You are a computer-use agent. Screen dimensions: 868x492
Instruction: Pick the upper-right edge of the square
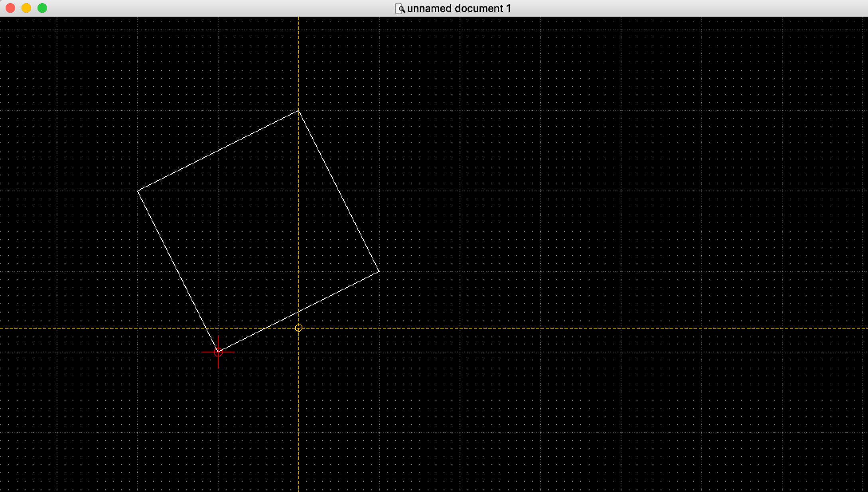(339, 191)
